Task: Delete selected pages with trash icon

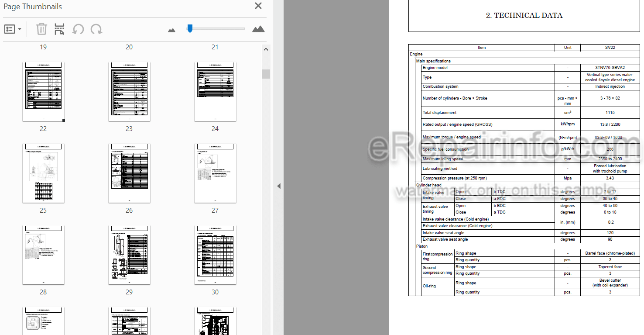Action: (41, 29)
